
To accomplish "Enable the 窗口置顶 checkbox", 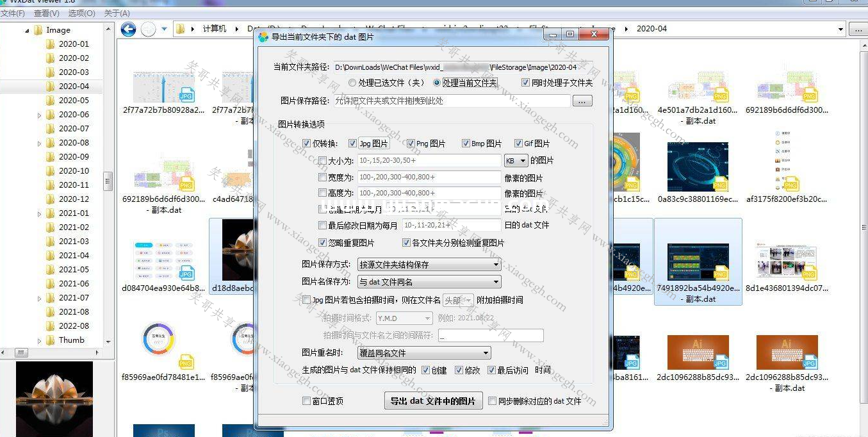I will tap(306, 401).
